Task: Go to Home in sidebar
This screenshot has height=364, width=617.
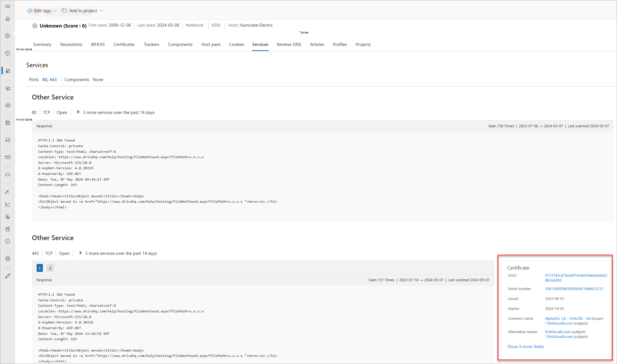Action: tap(8, 19)
